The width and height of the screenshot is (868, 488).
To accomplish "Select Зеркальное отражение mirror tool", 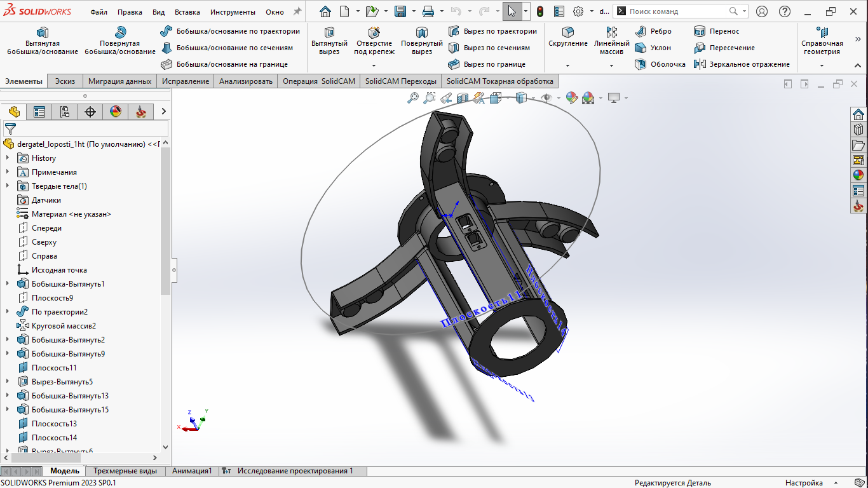I will click(x=742, y=64).
